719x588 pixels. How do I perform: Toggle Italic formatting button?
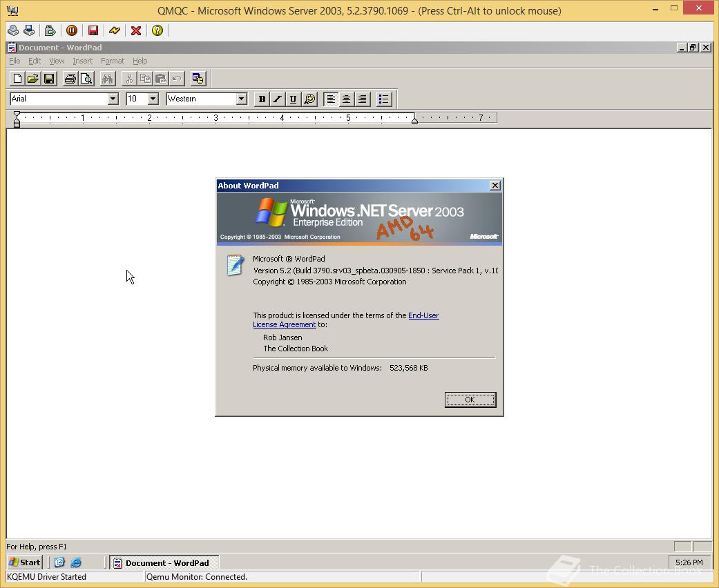pos(278,99)
